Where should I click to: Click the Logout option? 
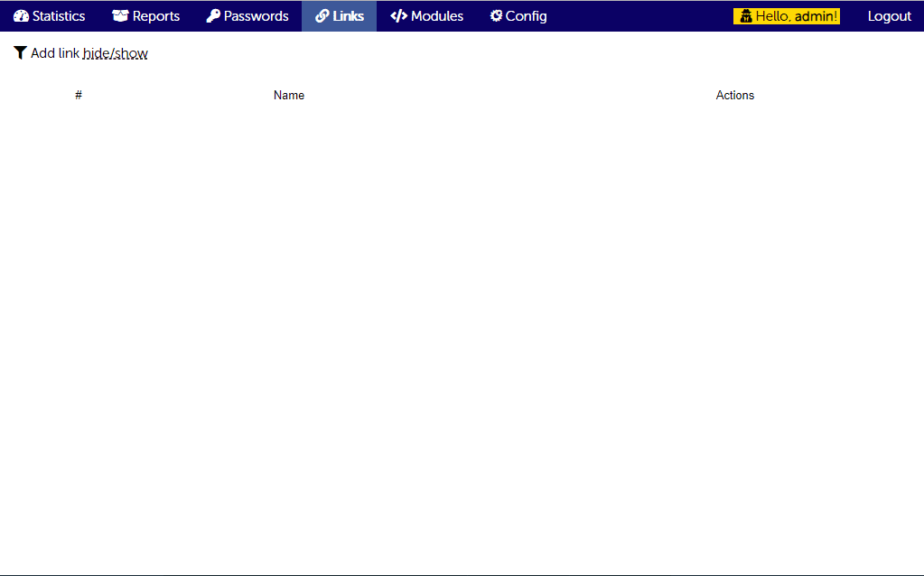coord(889,15)
